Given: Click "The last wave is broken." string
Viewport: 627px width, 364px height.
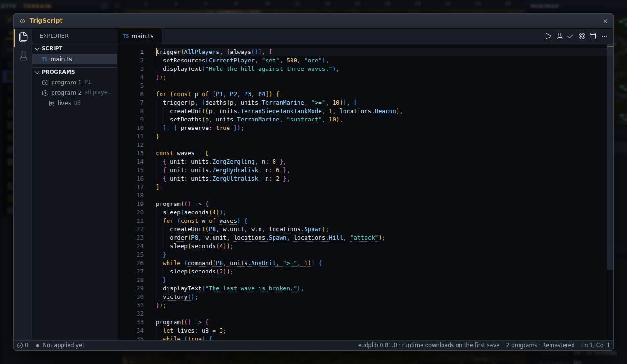Looking at the screenshot, I should click(x=251, y=288).
